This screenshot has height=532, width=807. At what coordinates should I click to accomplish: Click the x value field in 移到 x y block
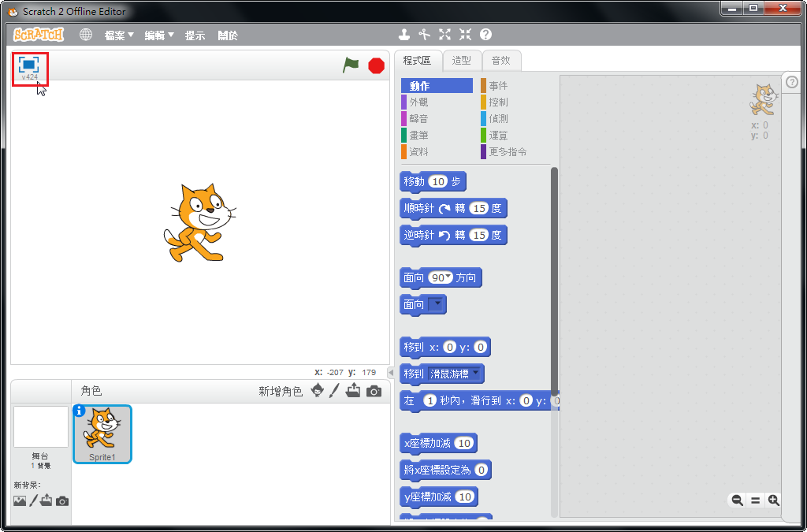coord(450,348)
